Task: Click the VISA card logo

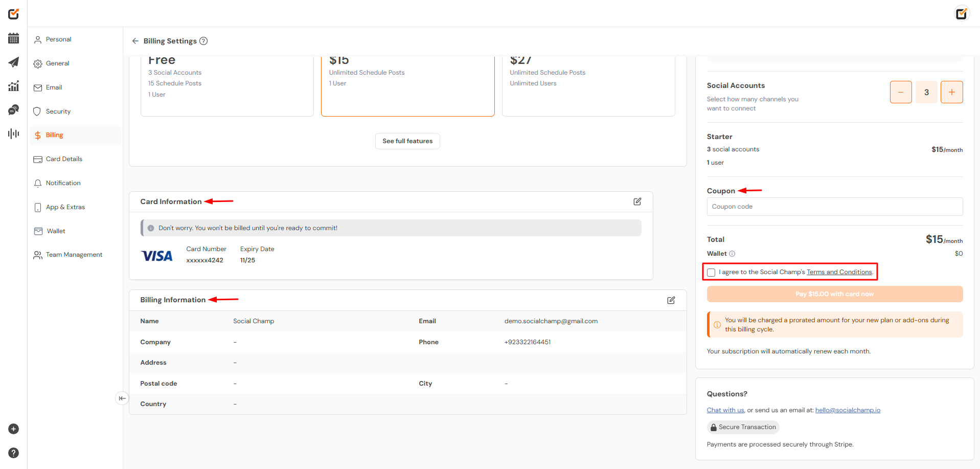Action: coord(157,256)
